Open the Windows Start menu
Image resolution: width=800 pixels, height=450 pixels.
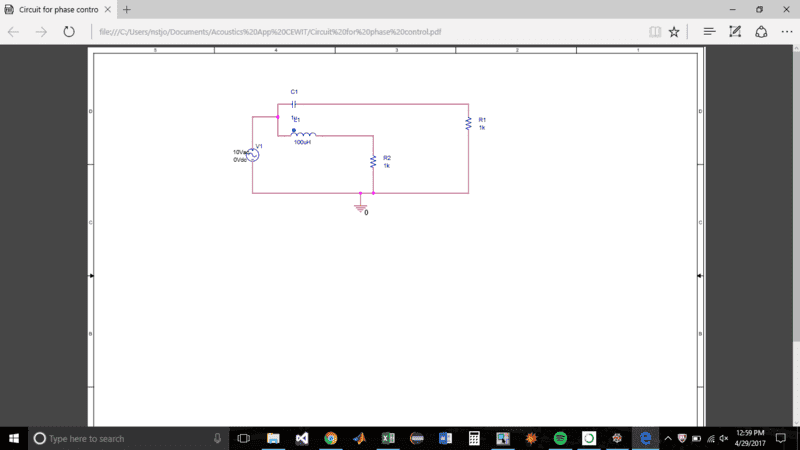[14, 438]
